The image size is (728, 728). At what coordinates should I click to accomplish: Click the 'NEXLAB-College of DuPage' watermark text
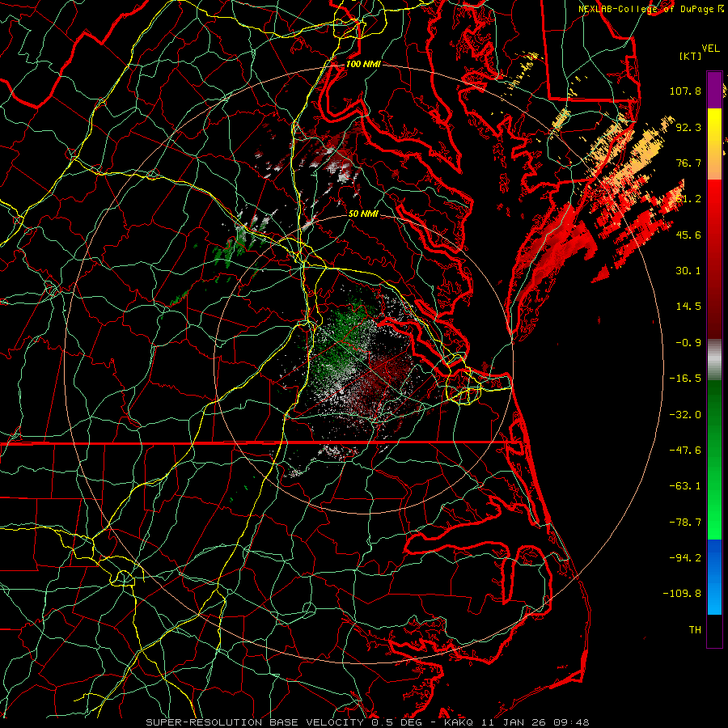[648, 9]
